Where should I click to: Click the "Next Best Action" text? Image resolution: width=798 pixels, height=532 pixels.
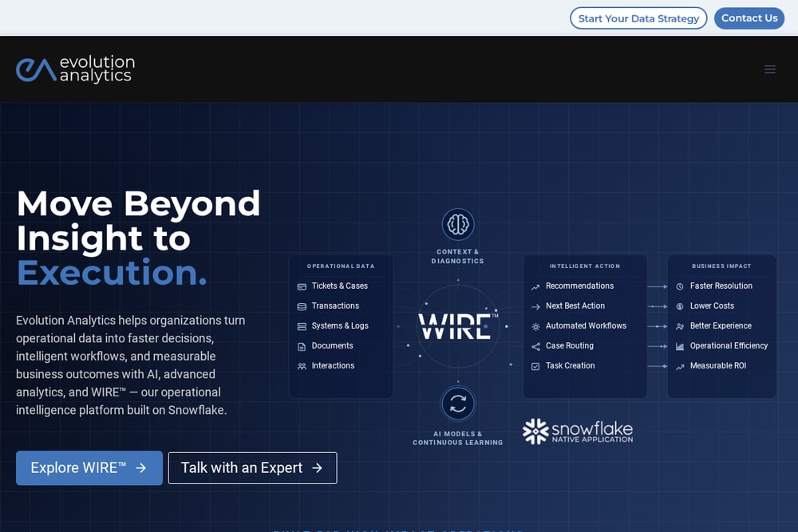click(x=575, y=305)
